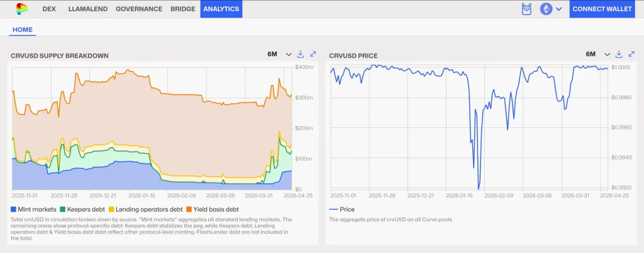Viewport: 644px width, 253px height.
Task: Click the $300m axis label
Action: (304, 97)
